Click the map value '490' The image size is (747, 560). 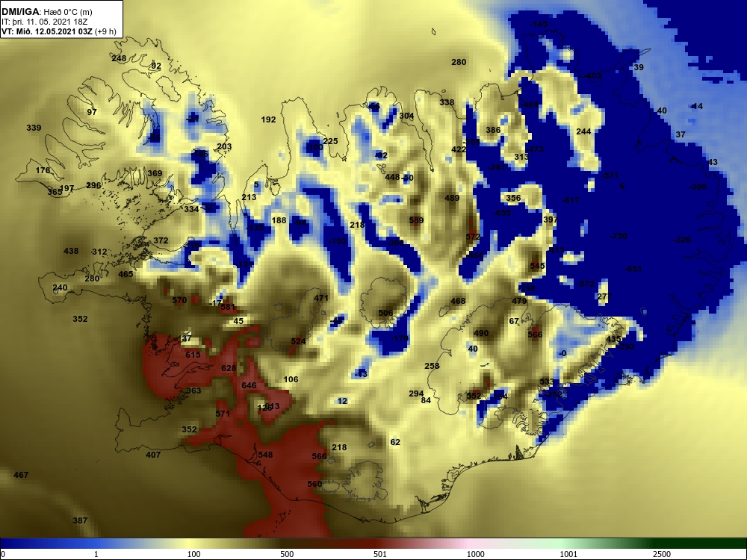click(x=481, y=334)
